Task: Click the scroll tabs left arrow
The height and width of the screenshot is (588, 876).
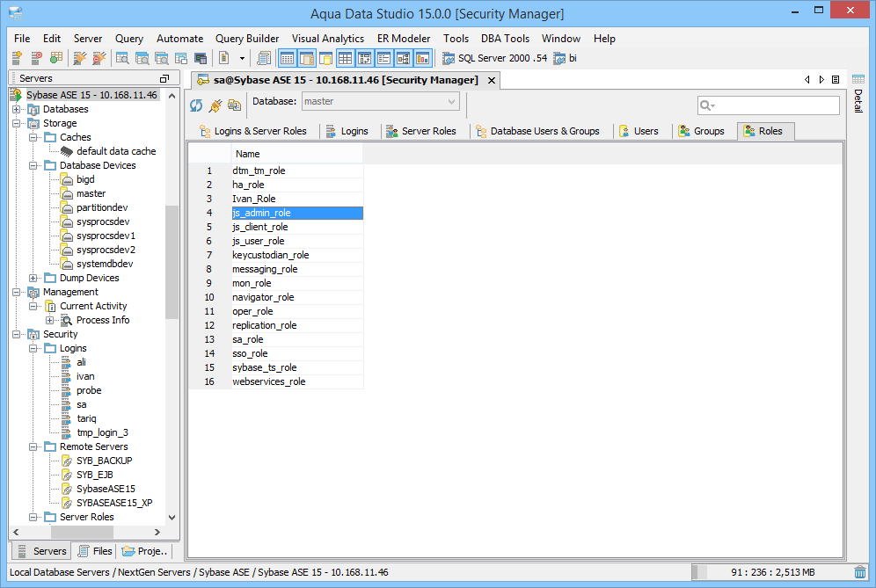Action: click(807, 80)
